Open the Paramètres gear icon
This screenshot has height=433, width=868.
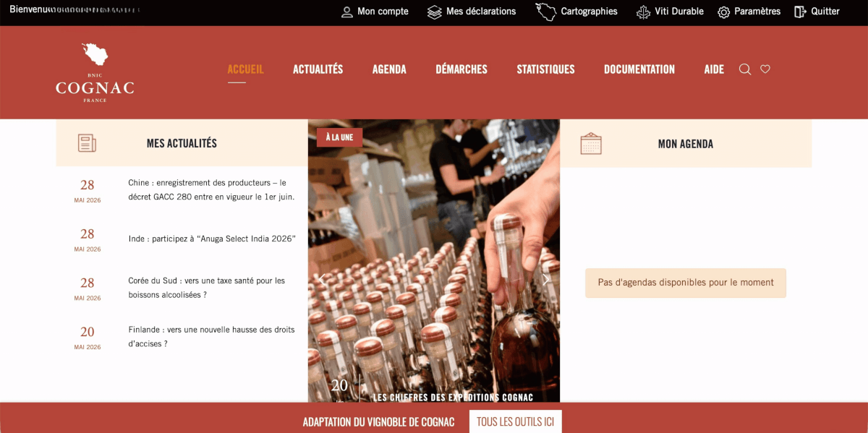(723, 12)
